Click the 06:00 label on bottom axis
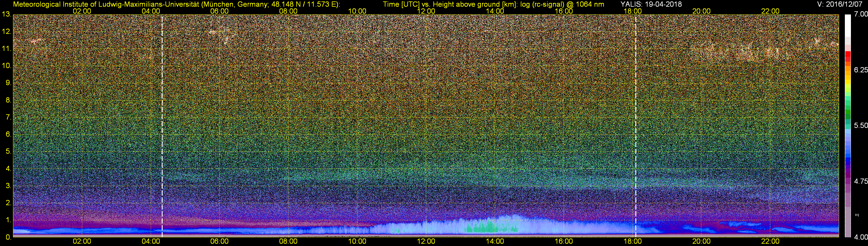Image resolution: width=868 pixels, height=246 pixels. [x=219, y=242]
